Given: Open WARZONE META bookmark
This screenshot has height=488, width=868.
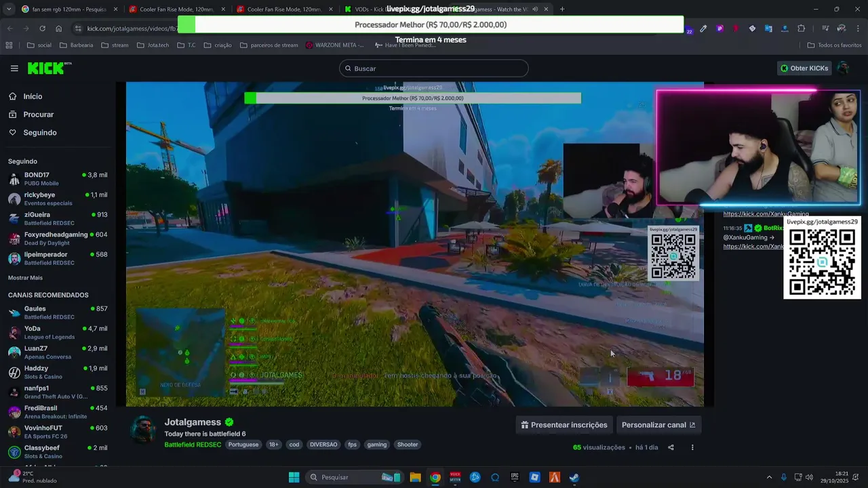Looking at the screenshot, I should click(335, 45).
